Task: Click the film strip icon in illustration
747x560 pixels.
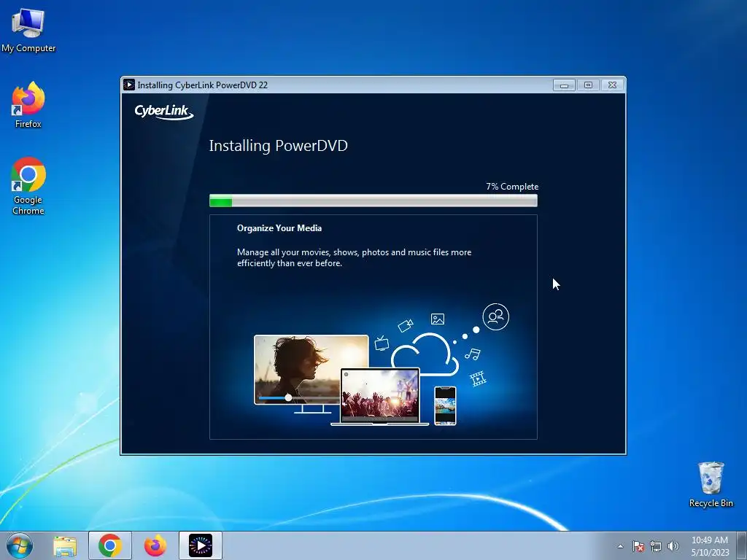Action: coord(479,379)
